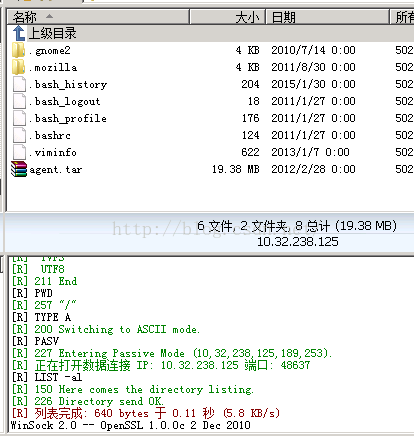Image resolution: width=414 pixels, height=436 pixels.
Task: Click the 2012/2/28 0:00 date cell
Action: pos(313,169)
